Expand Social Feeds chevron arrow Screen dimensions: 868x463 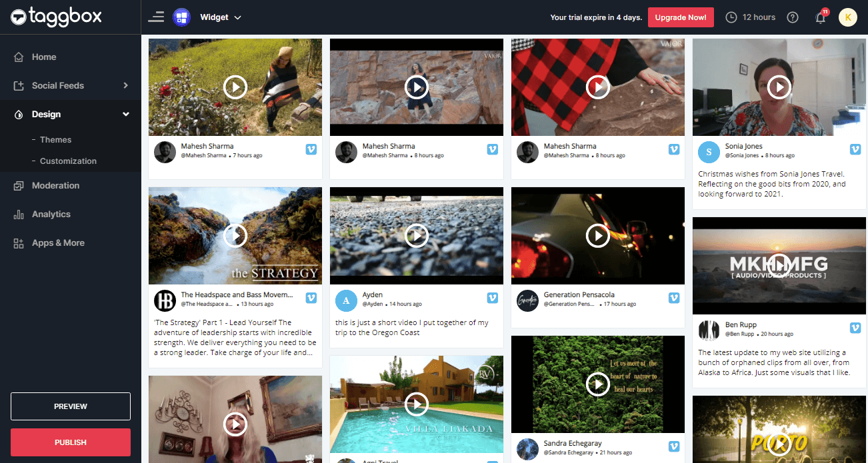coord(125,86)
